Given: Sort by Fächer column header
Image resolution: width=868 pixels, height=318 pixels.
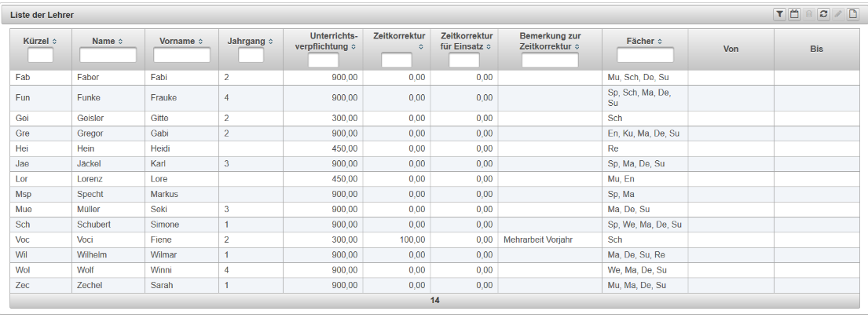Looking at the screenshot, I should pos(645,41).
